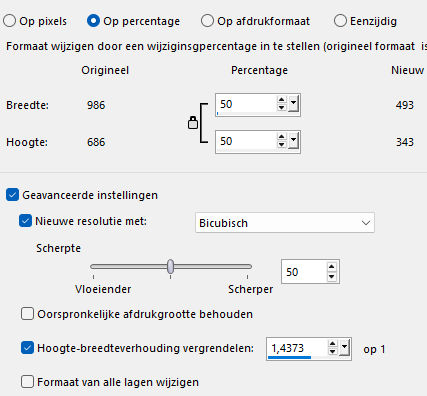Image resolution: width=427 pixels, height=396 pixels.
Task: Increase Hoogte percentage with up arrow
Action: point(282,137)
